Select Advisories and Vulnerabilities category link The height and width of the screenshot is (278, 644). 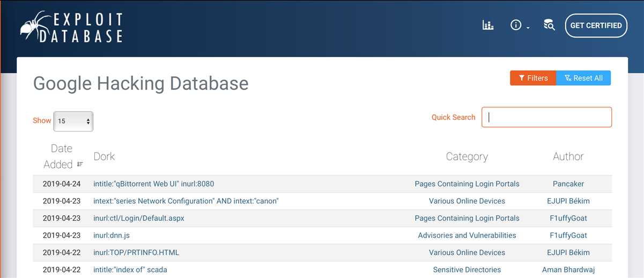pyautogui.click(x=467, y=236)
